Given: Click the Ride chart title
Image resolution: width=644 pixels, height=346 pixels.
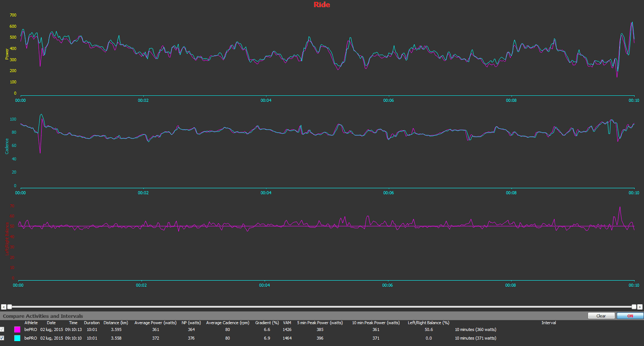Looking at the screenshot, I should pyautogui.click(x=322, y=5).
